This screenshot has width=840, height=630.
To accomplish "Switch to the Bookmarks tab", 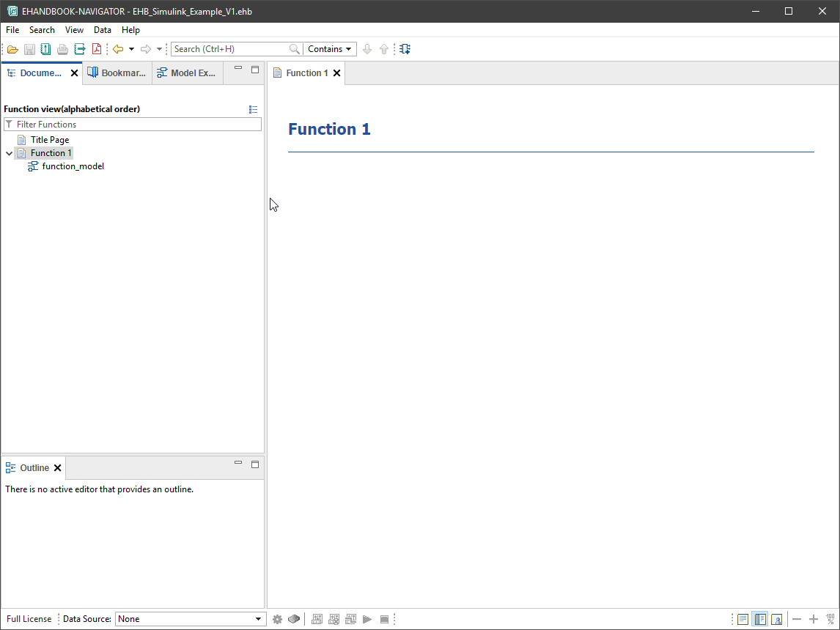I will pos(117,73).
